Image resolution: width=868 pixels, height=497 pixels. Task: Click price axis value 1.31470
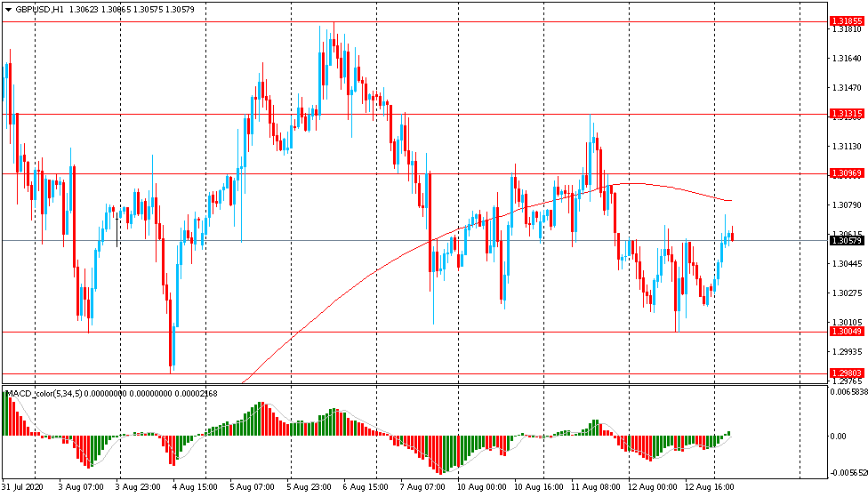pos(847,87)
